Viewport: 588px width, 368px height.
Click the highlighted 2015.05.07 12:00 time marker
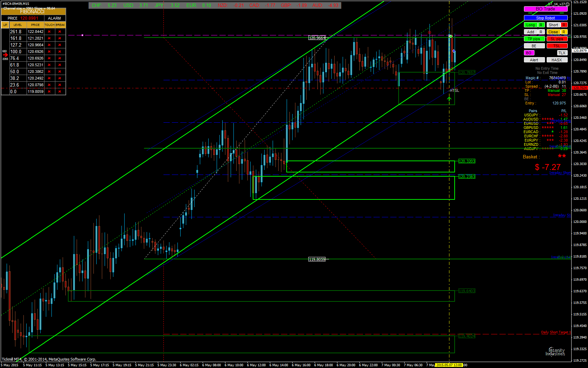coord(449,365)
